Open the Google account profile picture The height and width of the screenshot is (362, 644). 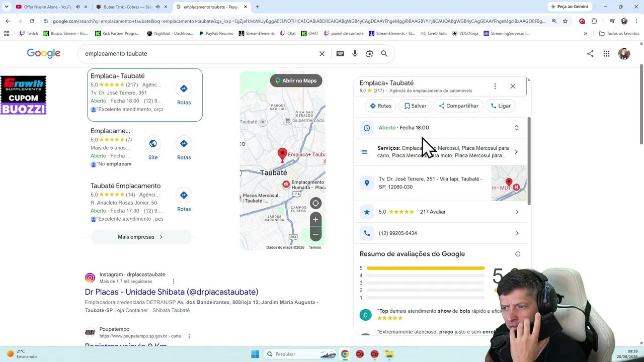(624, 54)
